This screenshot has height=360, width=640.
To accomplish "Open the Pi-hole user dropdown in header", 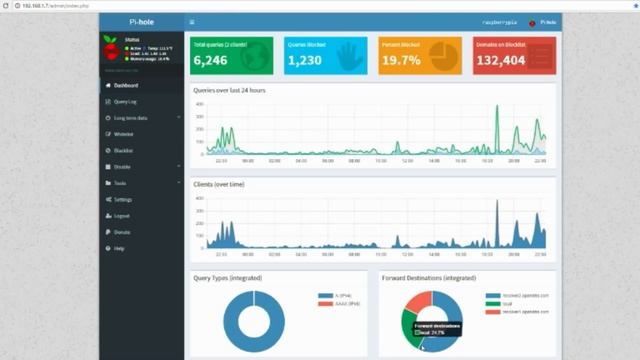I will pos(543,22).
